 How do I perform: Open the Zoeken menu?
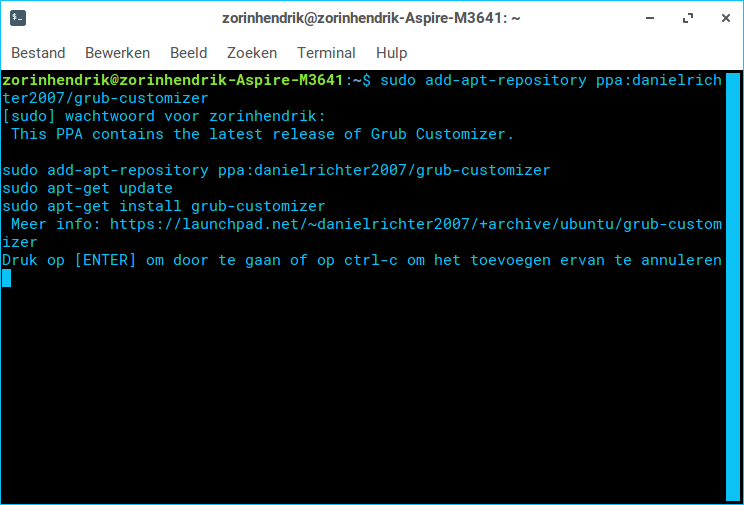[x=252, y=53]
